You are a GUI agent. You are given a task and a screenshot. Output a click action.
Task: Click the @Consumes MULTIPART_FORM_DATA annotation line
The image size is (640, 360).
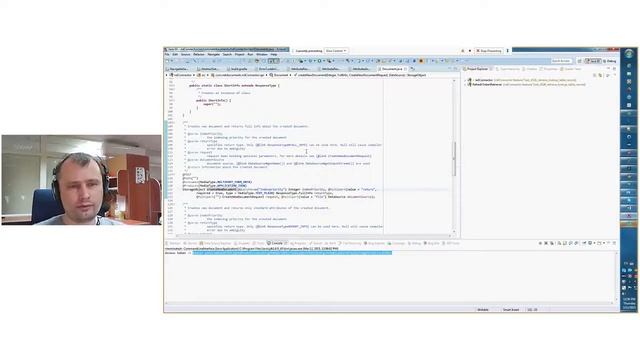point(217,182)
